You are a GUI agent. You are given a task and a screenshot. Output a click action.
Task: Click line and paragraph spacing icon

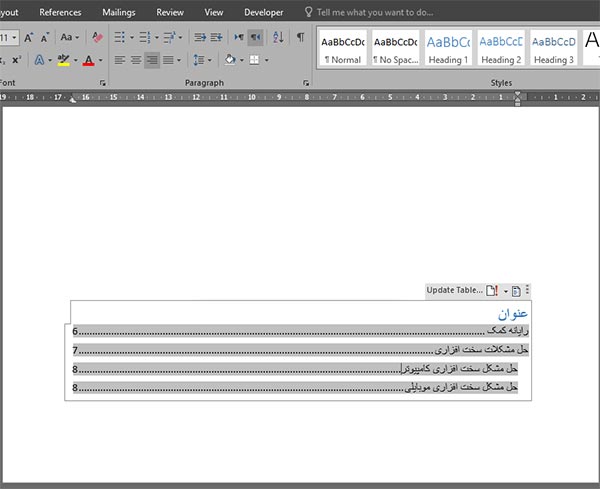coord(199,60)
